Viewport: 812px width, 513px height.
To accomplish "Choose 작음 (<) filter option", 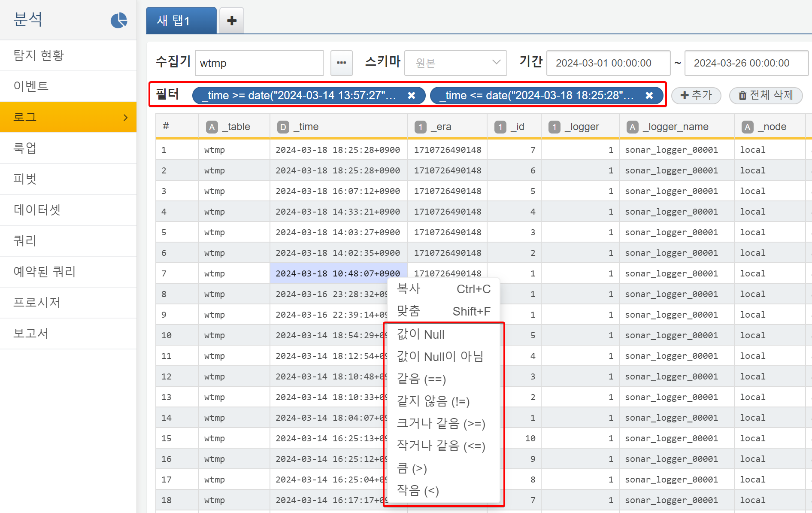I will [444, 491].
